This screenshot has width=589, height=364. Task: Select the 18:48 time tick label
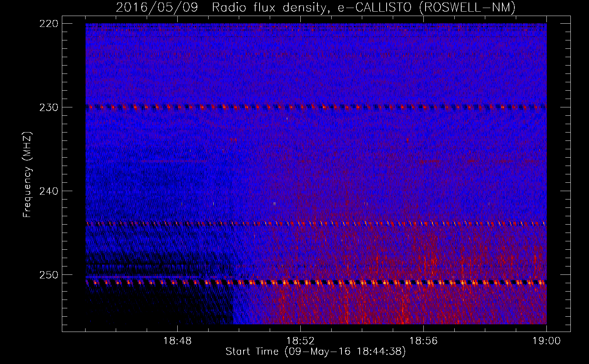click(177, 341)
